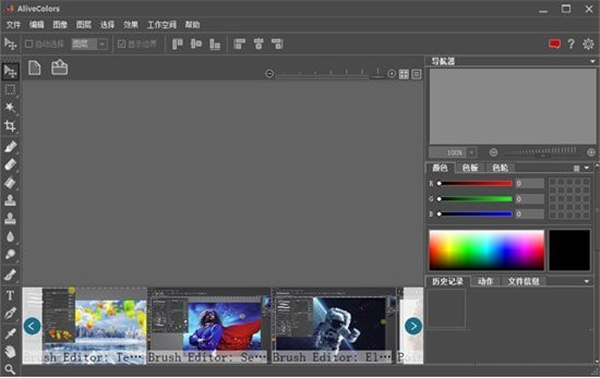
Task: Open the 选择 menu
Action: [107, 25]
